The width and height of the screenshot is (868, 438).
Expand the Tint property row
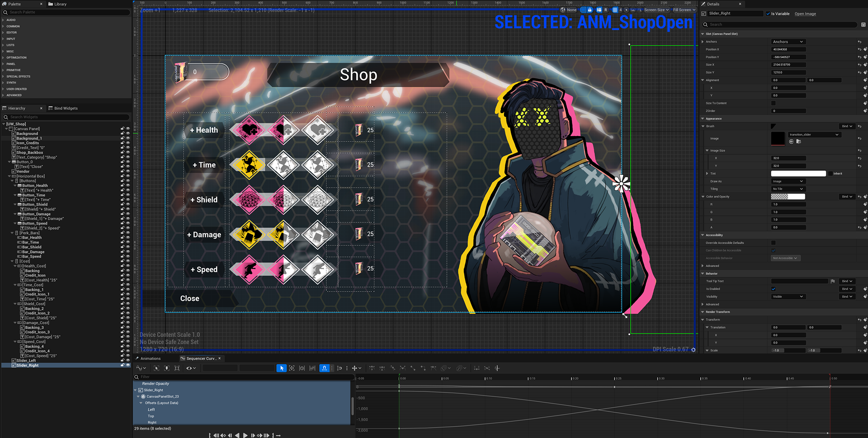click(707, 174)
